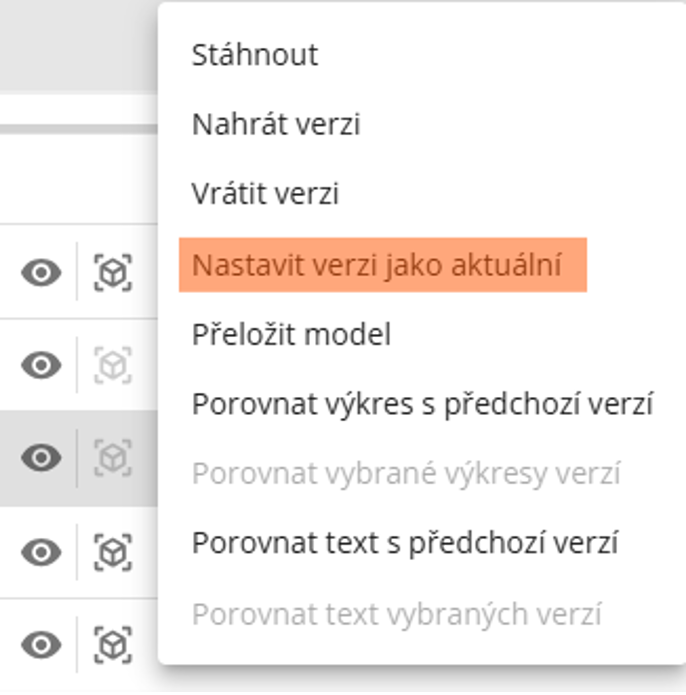
Task: Open the 3D model cube icon in the first row
Action: (113, 272)
